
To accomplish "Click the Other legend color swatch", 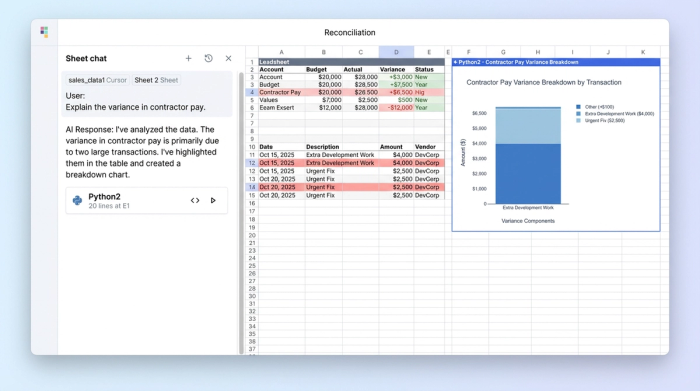I will [x=579, y=107].
